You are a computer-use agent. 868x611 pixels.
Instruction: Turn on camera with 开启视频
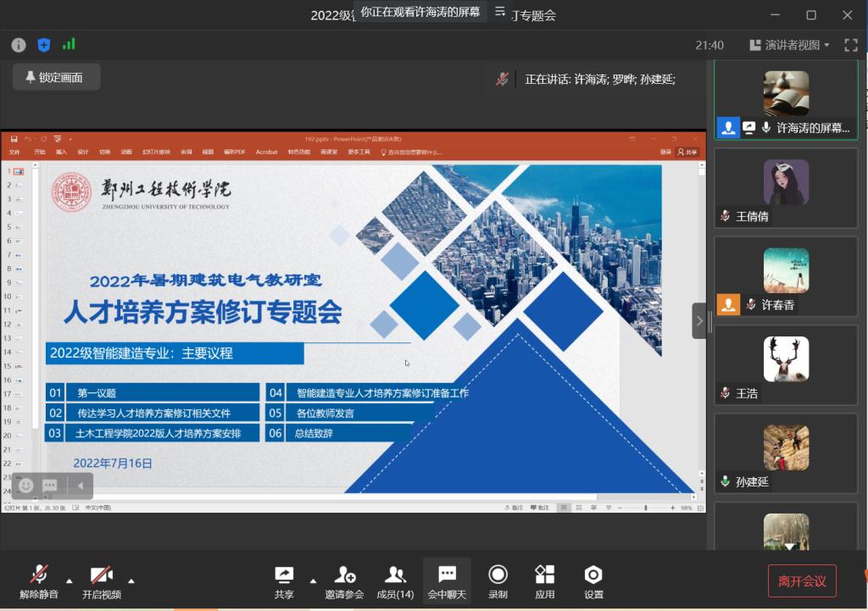(x=102, y=581)
